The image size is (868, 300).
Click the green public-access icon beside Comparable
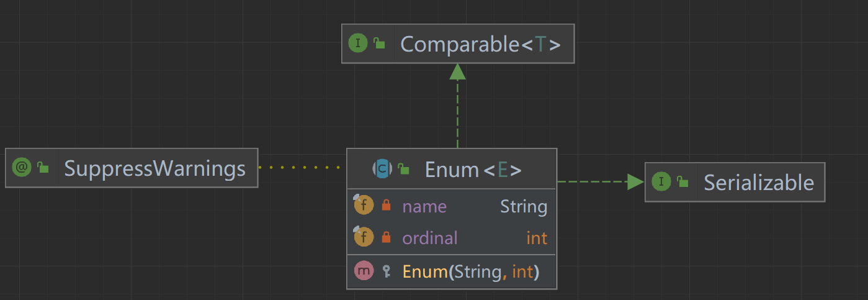tap(379, 43)
